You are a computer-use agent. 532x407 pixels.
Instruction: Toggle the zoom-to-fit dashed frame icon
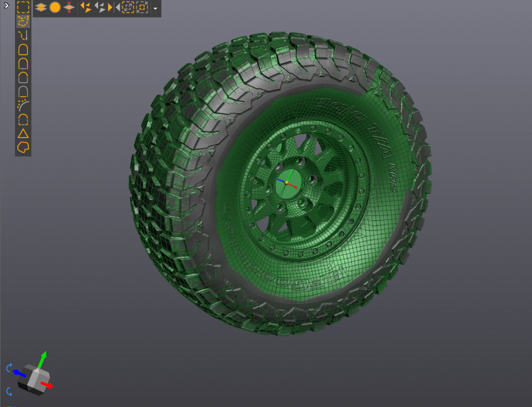(x=128, y=8)
